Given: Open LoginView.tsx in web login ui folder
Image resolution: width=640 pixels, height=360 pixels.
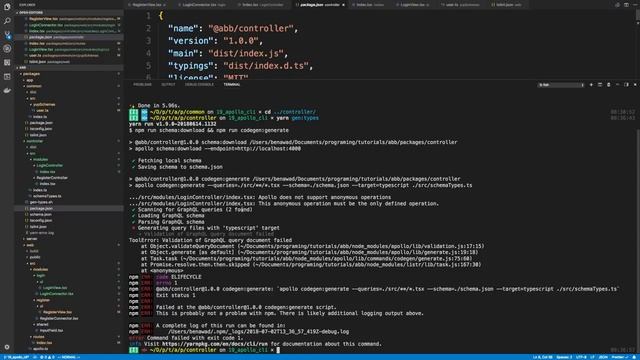Looking at the screenshot, I should coord(55,288).
